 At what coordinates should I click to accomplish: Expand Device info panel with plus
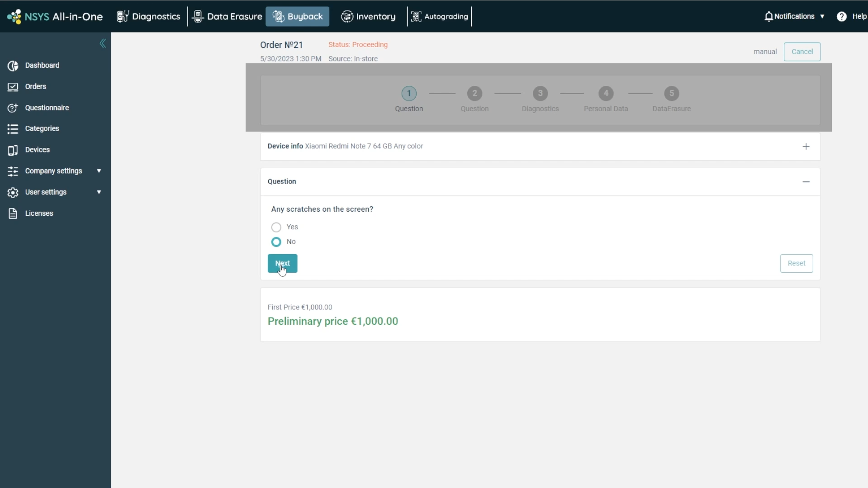click(x=806, y=147)
